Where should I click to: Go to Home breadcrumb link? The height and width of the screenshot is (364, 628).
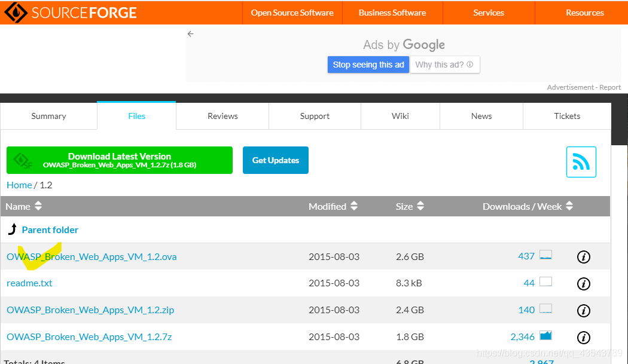[19, 185]
